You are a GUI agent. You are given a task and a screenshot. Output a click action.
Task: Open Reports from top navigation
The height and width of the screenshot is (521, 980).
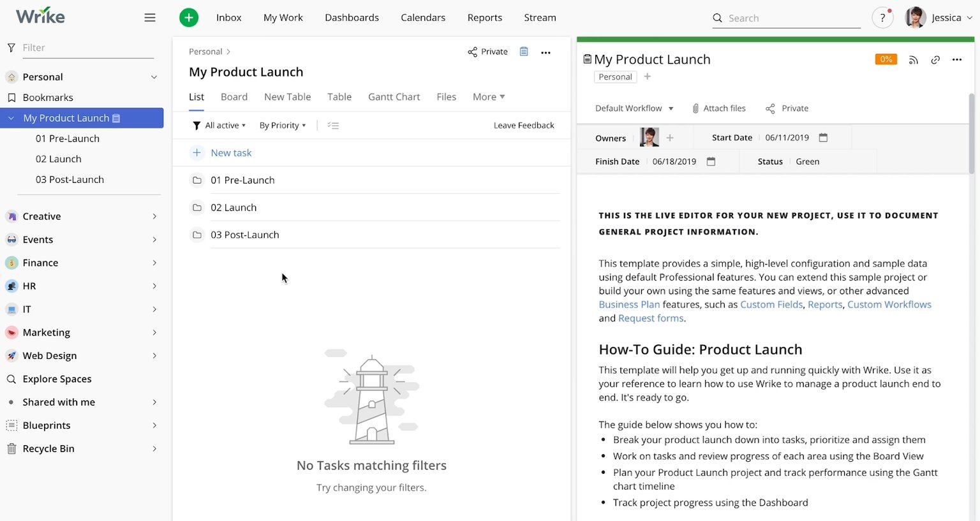[x=485, y=18]
